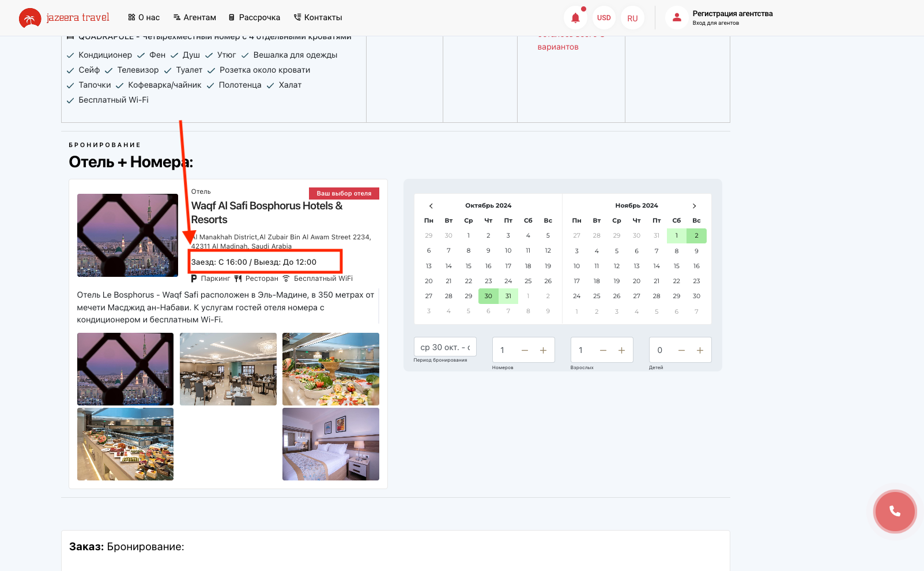Open the RU language selector
This screenshot has width=924, height=571.
(632, 18)
